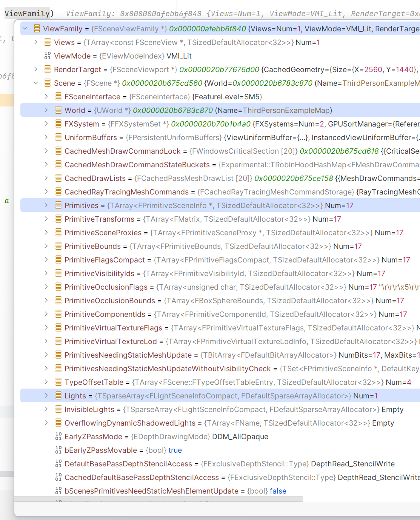Click the PrimitiveSceneProxies field icon
Viewport: 420px width, 520px height.
point(58,233)
